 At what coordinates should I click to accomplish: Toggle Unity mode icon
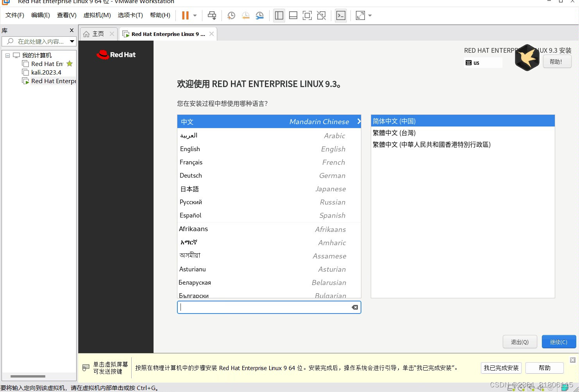[x=321, y=16]
